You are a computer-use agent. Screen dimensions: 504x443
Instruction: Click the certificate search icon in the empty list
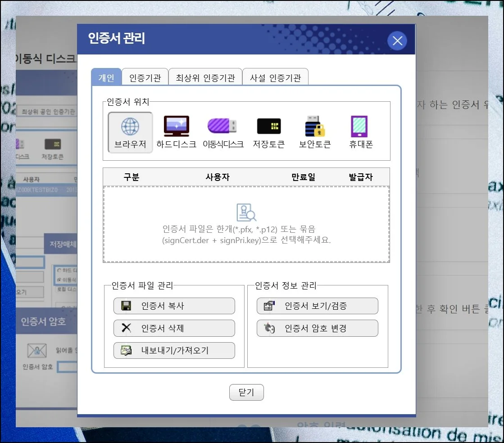(x=246, y=212)
